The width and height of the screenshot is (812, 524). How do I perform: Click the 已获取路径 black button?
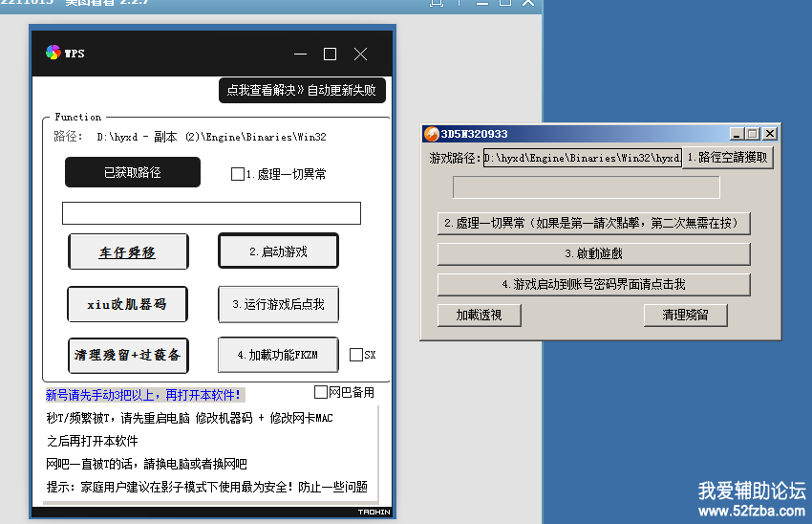[133, 172]
